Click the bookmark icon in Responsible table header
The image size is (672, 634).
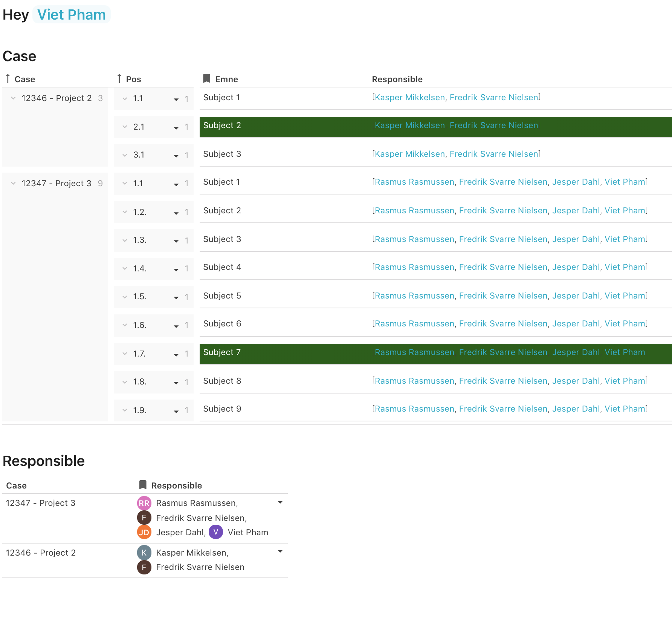point(143,485)
